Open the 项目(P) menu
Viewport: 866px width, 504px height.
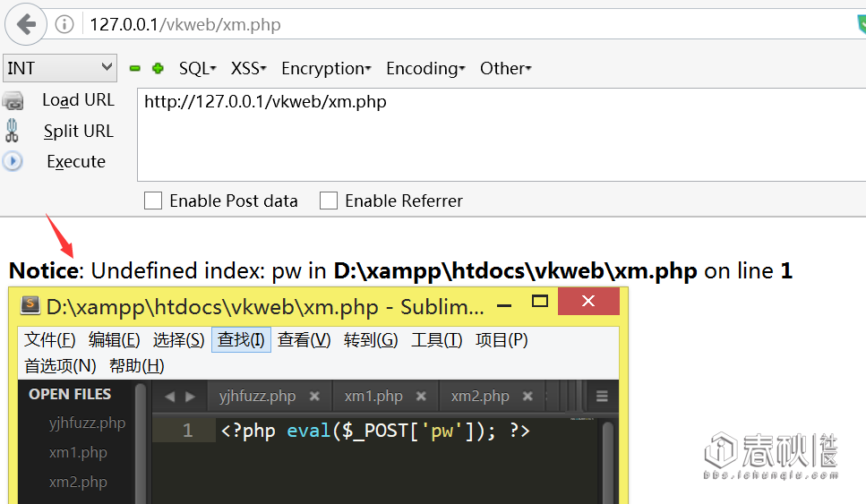[502, 340]
